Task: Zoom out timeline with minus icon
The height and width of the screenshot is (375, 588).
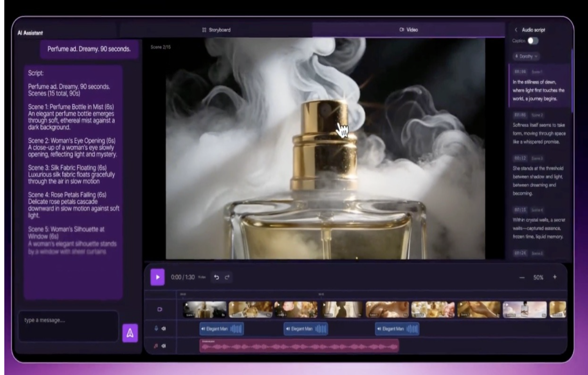Action: coord(522,278)
